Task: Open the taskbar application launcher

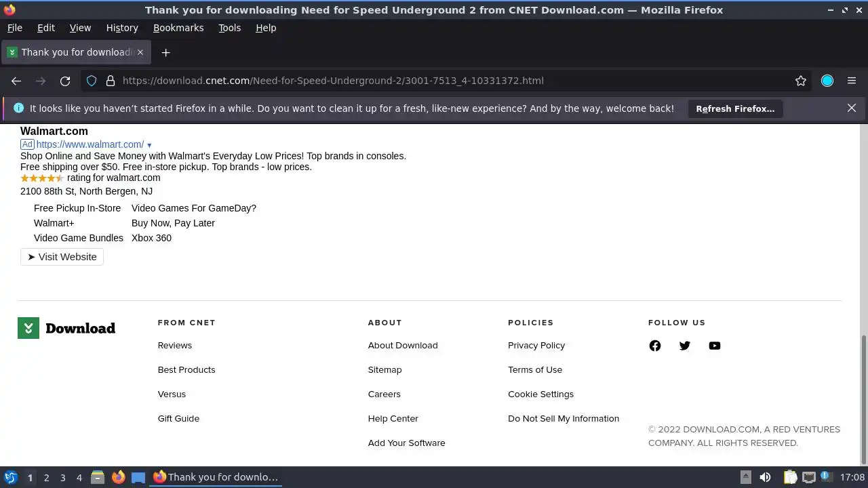Action: pos(10,477)
